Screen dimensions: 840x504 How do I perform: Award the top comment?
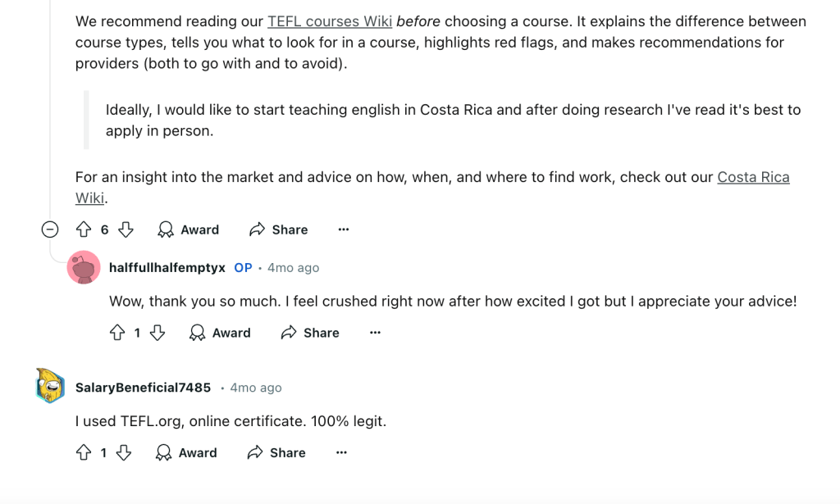point(188,229)
